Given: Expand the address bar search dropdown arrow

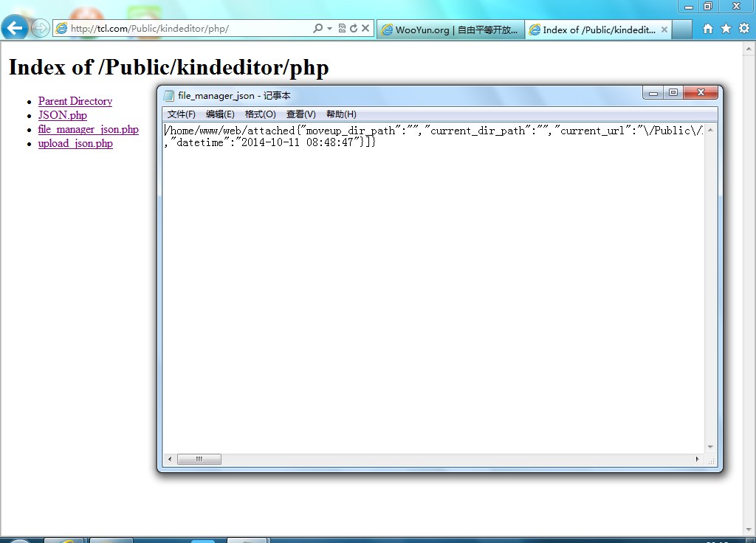Looking at the screenshot, I should click(x=330, y=29).
